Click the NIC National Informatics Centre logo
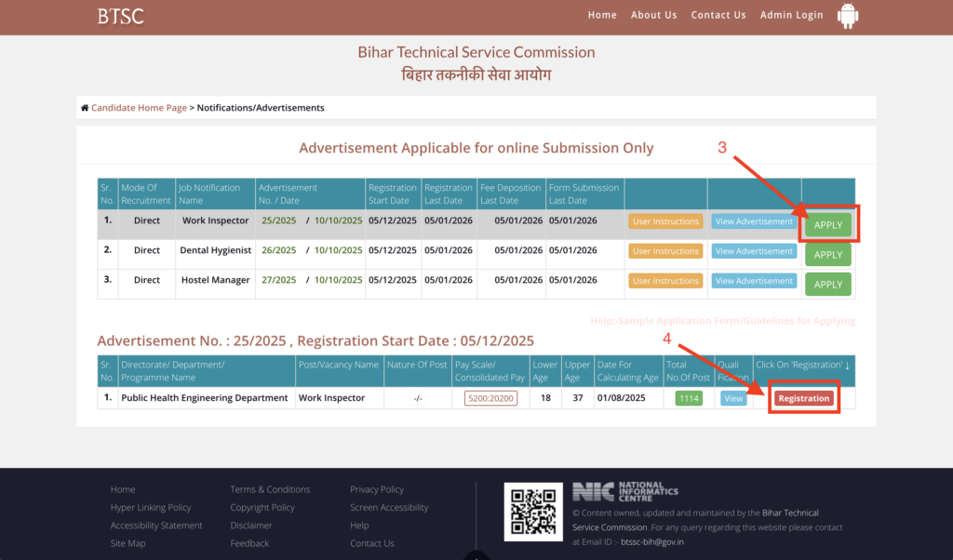Viewport: 953px width, 560px height. click(625, 492)
